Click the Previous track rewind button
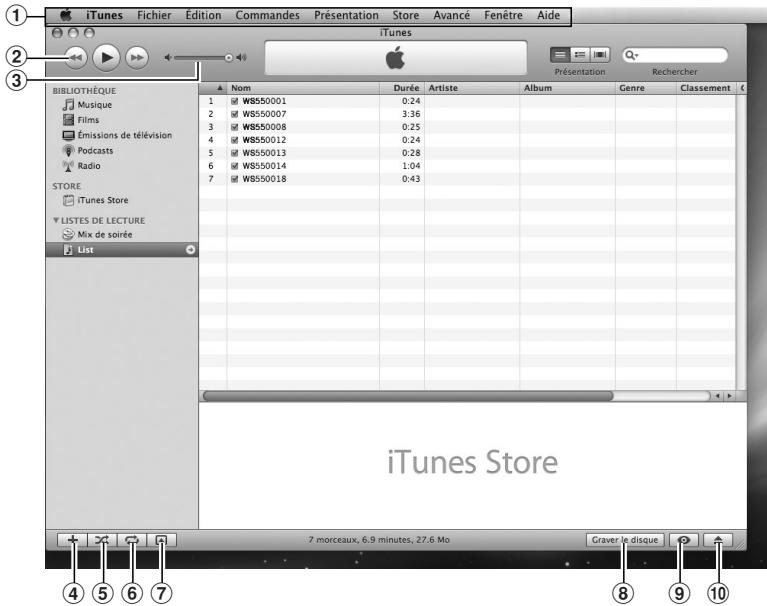Image resolution: width=767 pixels, height=606 pixels. (x=76, y=58)
